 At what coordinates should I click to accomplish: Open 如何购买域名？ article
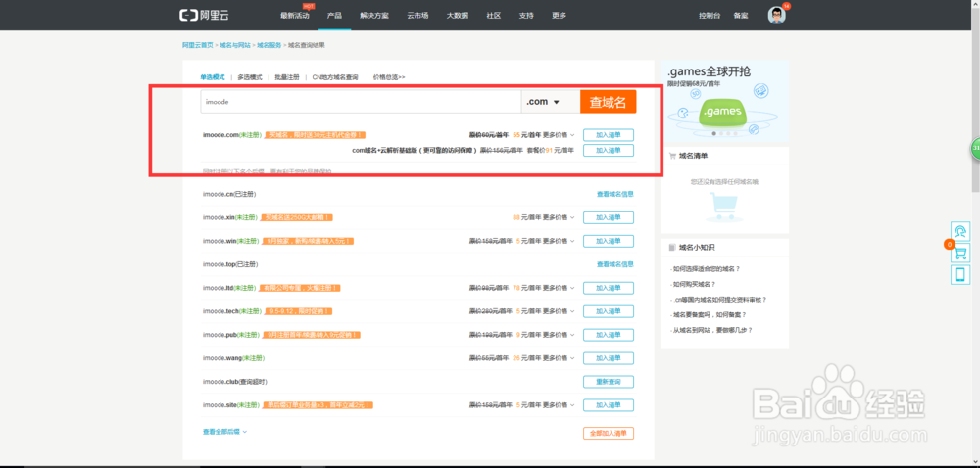(693, 284)
